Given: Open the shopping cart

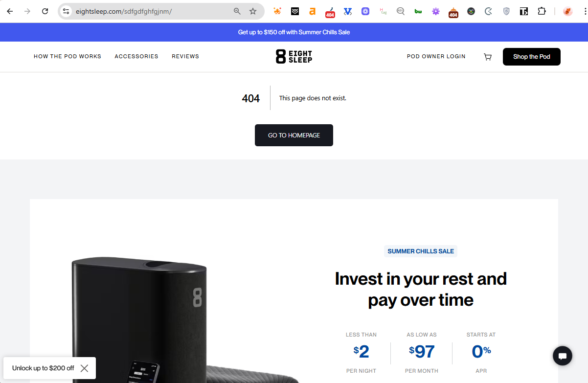Looking at the screenshot, I should click(488, 57).
